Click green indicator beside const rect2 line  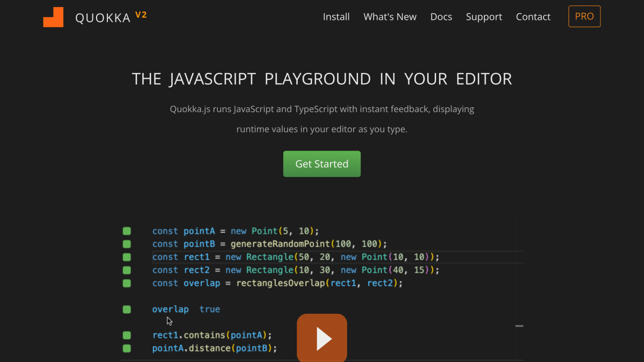[x=127, y=270]
